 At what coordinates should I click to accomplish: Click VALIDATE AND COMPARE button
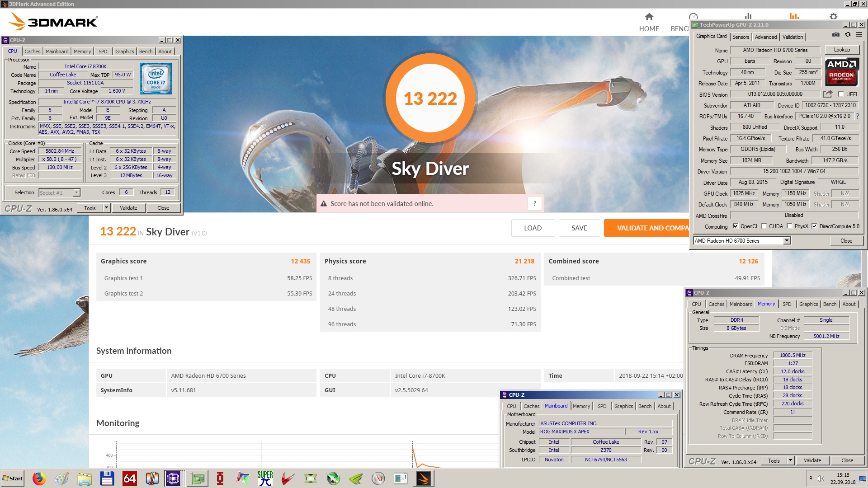(x=646, y=228)
